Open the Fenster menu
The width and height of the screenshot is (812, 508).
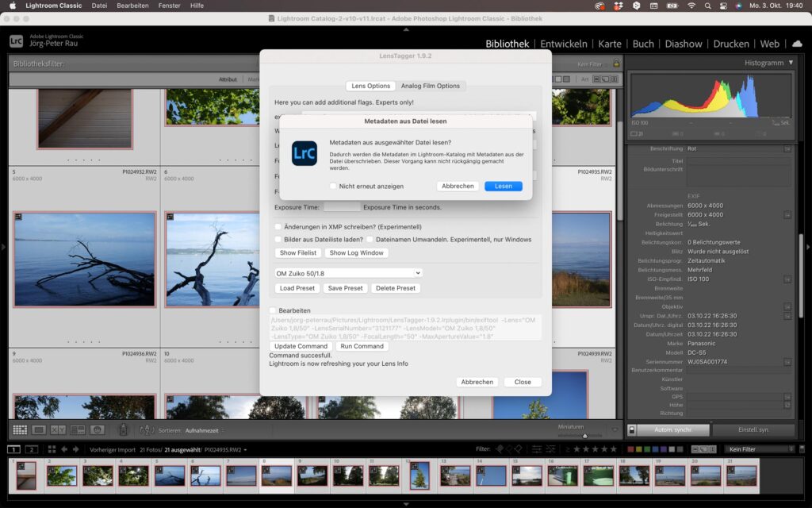coord(170,6)
